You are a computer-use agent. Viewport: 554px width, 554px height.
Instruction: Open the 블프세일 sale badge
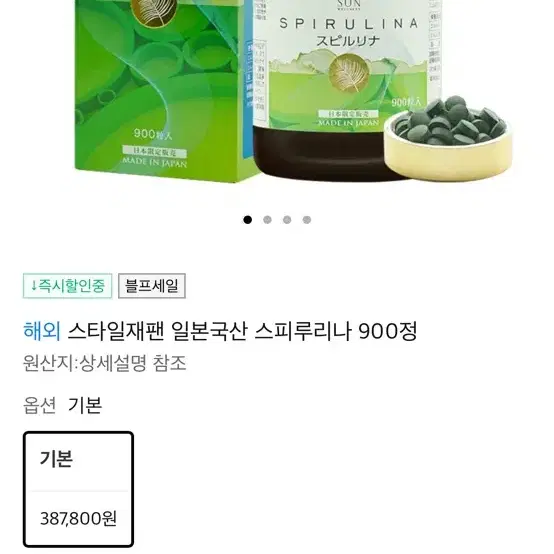[152, 286]
